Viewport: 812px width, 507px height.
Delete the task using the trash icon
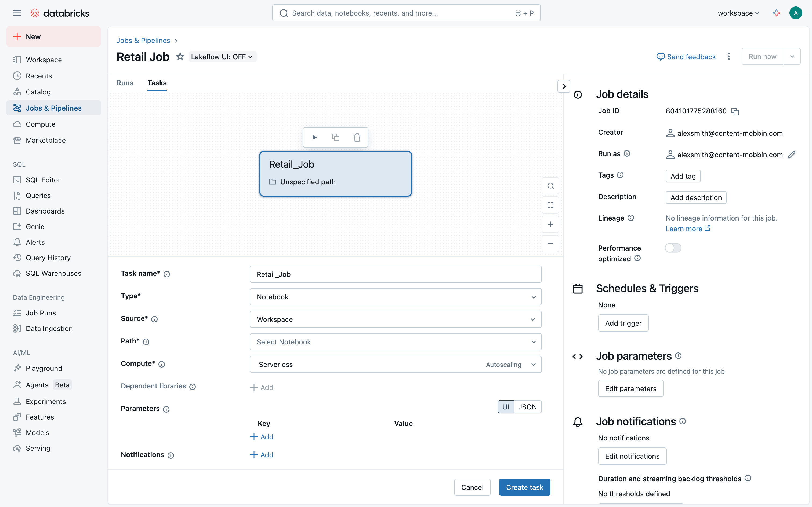click(357, 137)
